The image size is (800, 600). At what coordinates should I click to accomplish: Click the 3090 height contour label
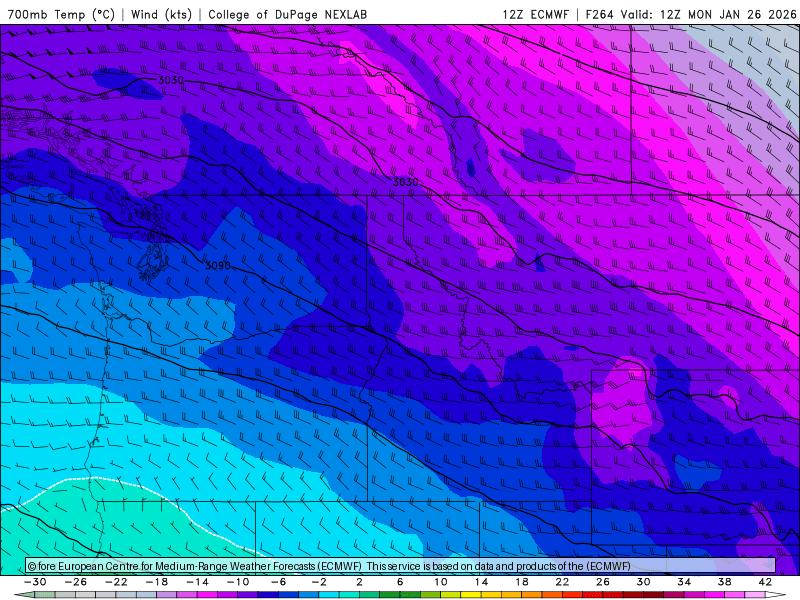tap(217, 265)
